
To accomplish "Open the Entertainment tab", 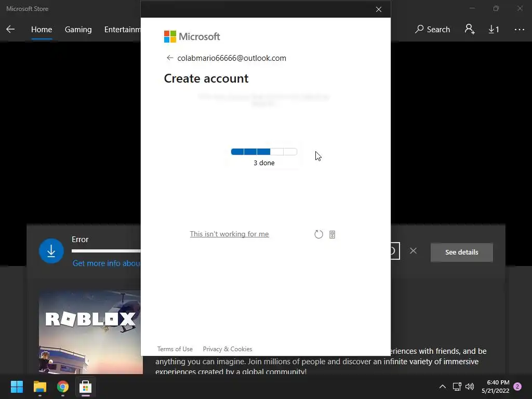I will 123,30.
